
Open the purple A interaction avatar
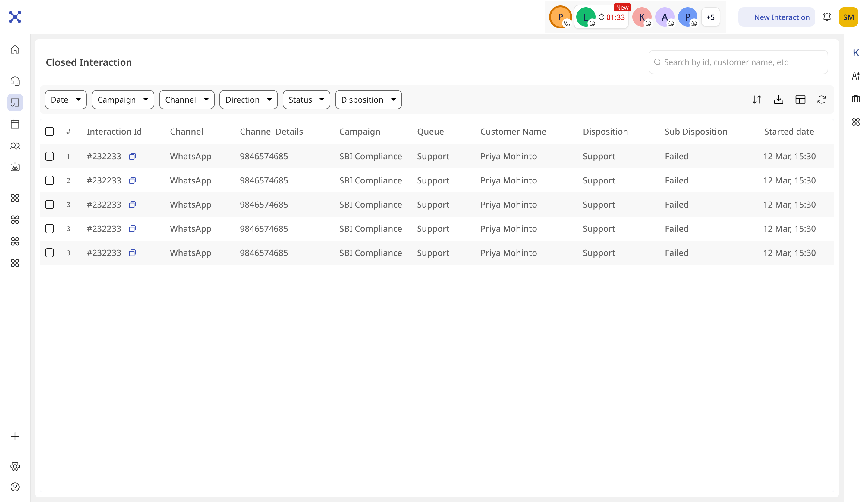pyautogui.click(x=665, y=17)
